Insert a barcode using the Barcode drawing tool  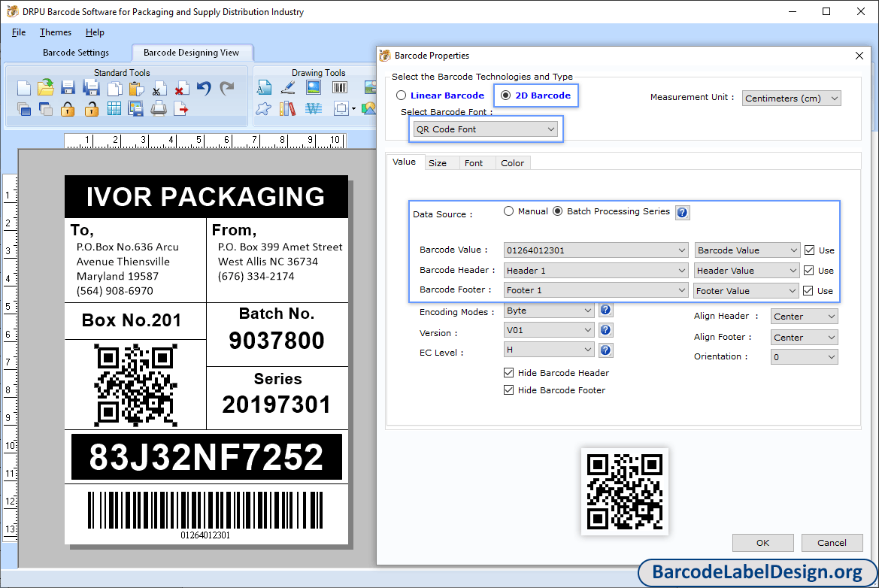pos(339,88)
